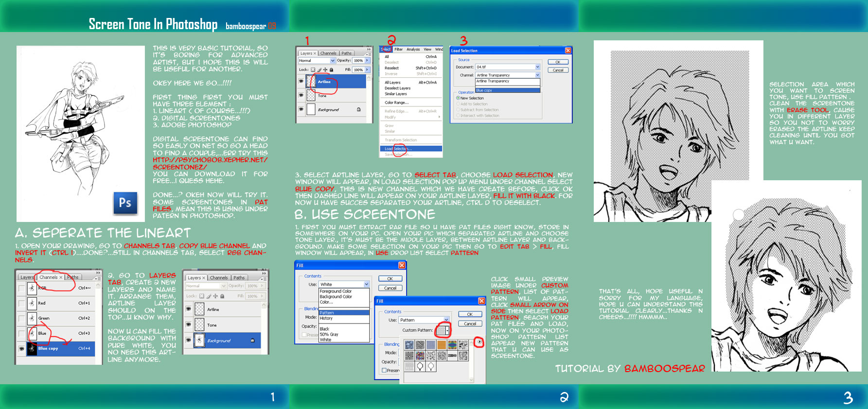Collapse Background-selected Layers panel via double-arrow icon
Screen dimensions: 868x409
point(264,273)
